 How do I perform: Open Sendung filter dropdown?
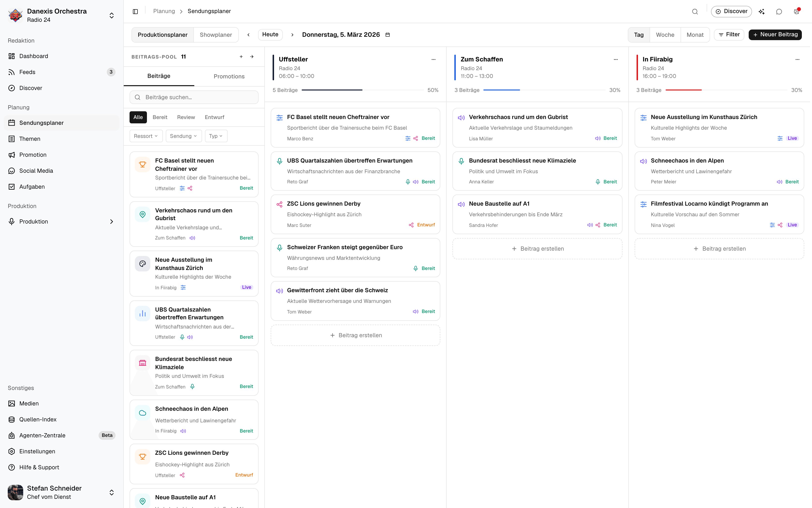coord(183,136)
